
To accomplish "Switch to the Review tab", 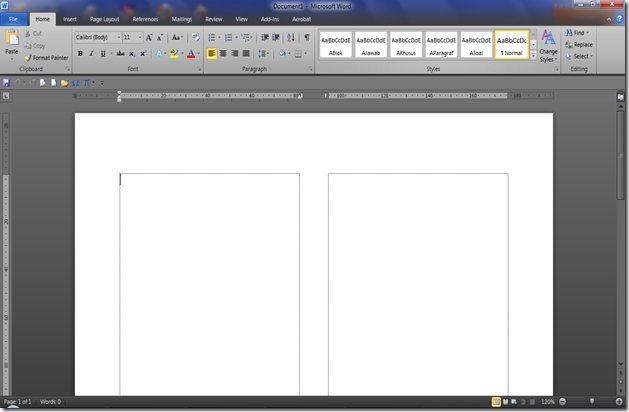I will click(x=213, y=19).
